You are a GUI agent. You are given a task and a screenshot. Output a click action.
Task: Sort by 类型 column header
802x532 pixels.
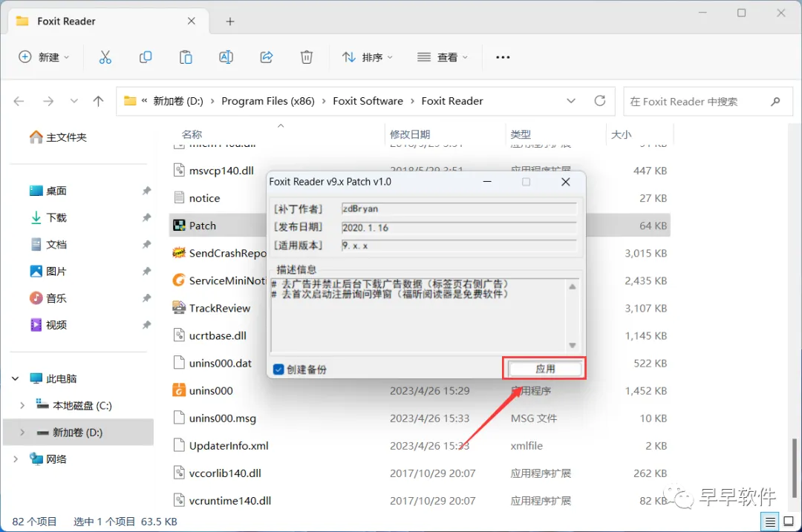521,134
